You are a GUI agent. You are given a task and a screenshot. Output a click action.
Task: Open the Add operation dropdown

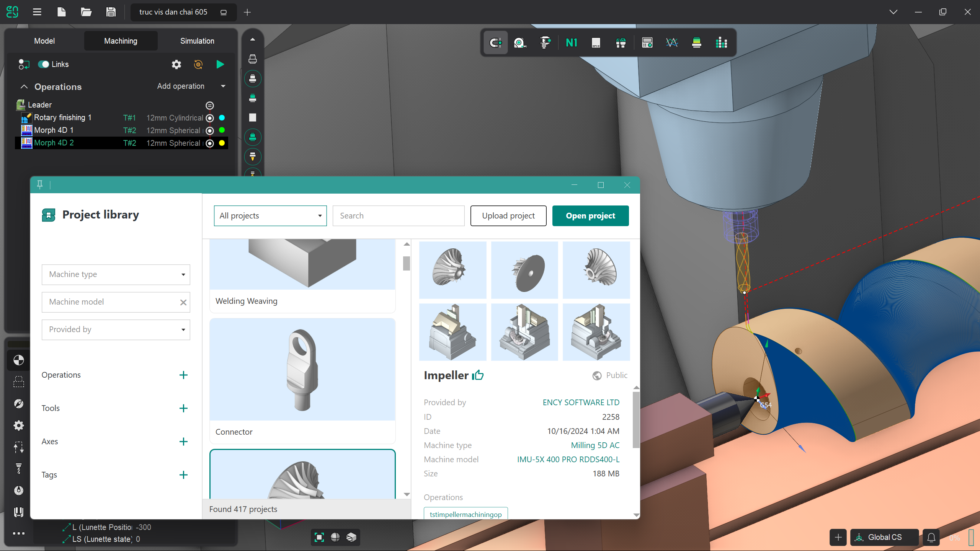coord(223,86)
